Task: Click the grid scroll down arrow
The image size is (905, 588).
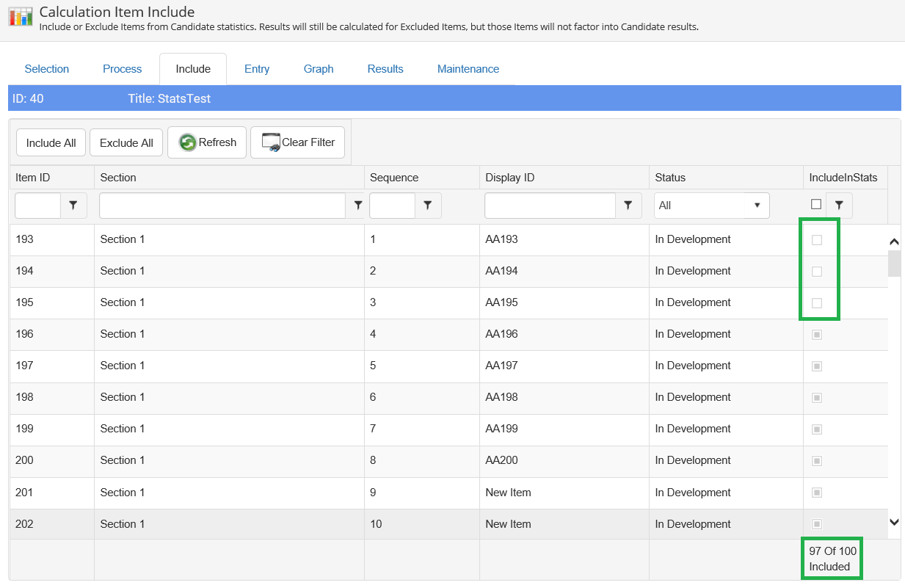Action: coord(894,522)
